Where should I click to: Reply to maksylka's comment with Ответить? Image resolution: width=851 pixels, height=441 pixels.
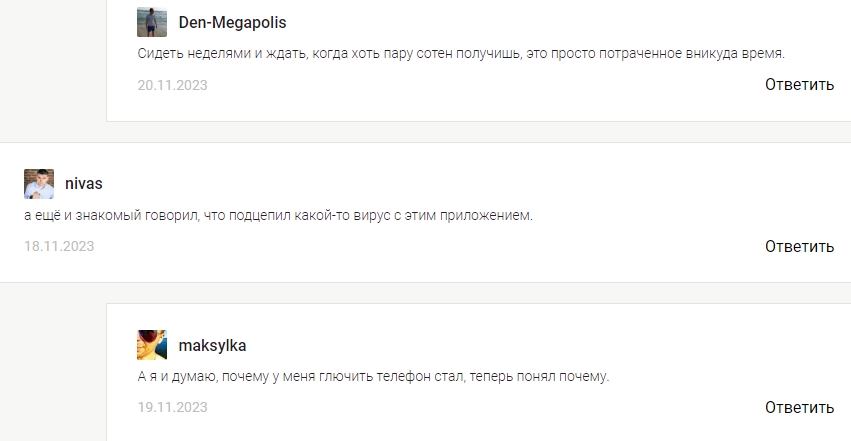(799, 407)
